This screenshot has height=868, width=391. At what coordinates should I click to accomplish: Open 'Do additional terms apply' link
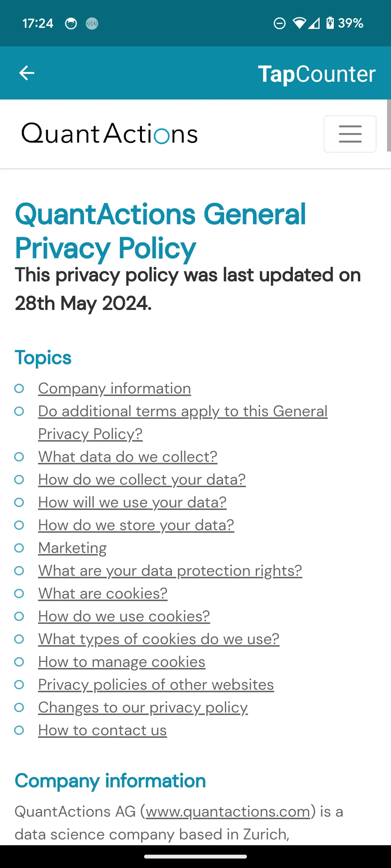[x=183, y=422]
